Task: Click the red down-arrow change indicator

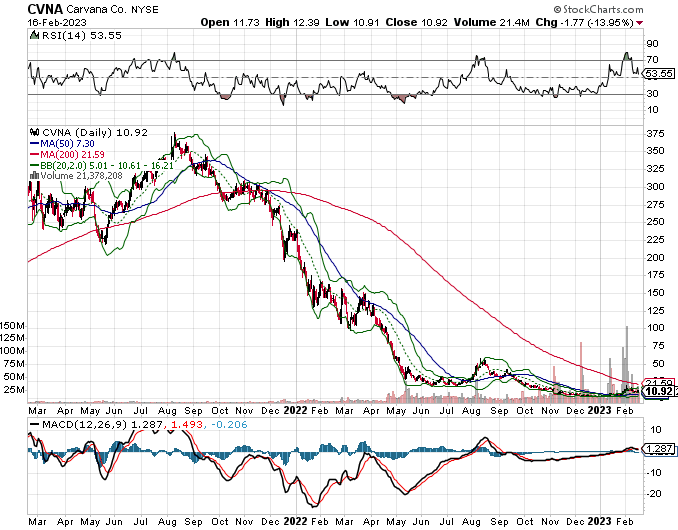Action: tap(640, 23)
